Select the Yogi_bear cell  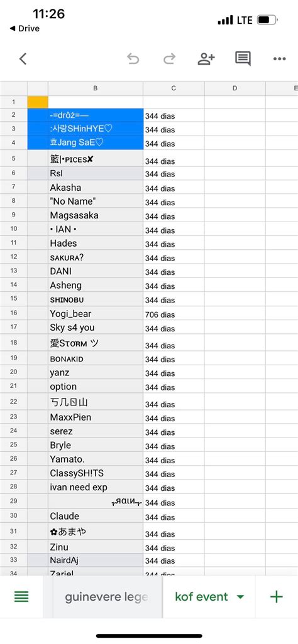coord(96,314)
